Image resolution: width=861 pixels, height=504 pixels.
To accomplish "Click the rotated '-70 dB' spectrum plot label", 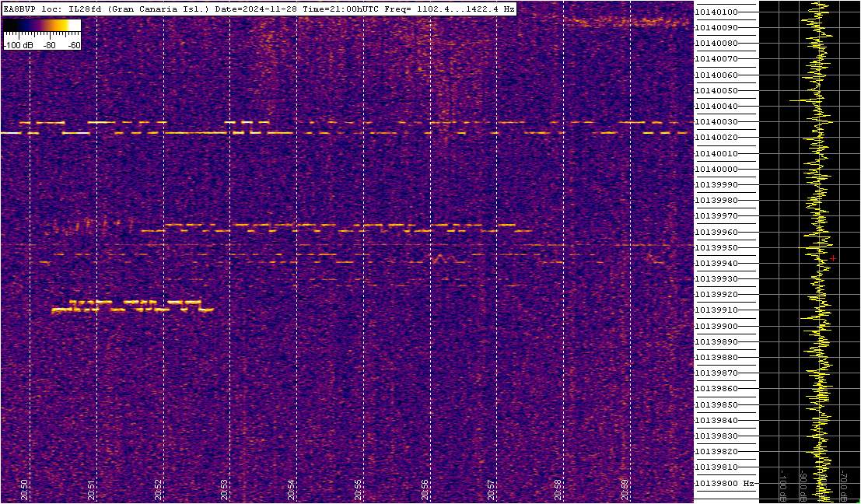I will pos(843,485).
